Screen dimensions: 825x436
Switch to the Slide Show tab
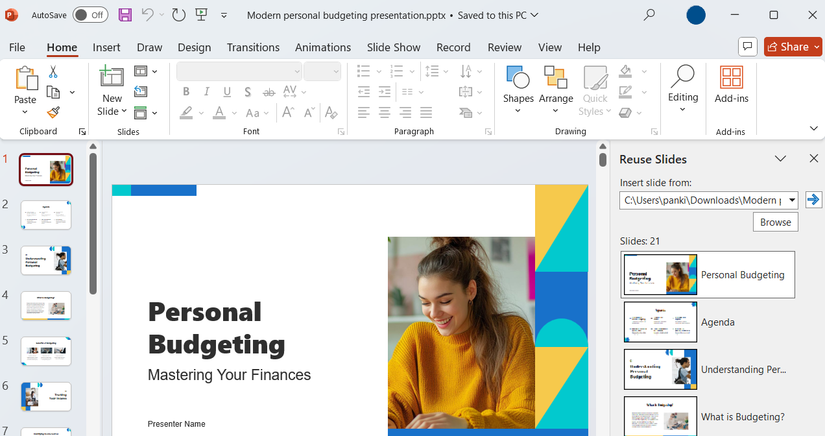[394, 47]
